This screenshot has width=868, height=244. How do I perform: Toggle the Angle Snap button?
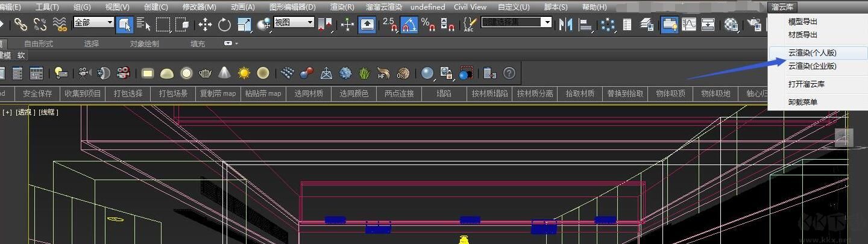coord(409,25)
